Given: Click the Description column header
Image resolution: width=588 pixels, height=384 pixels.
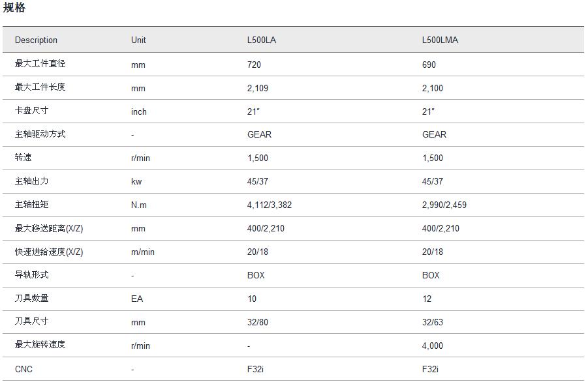Looking at the screenshot, I should 36,40.
